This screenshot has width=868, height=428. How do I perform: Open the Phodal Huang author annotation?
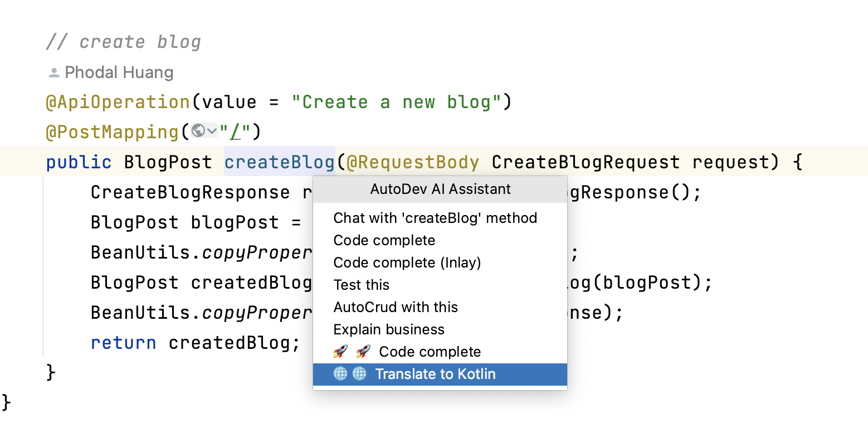119,72
